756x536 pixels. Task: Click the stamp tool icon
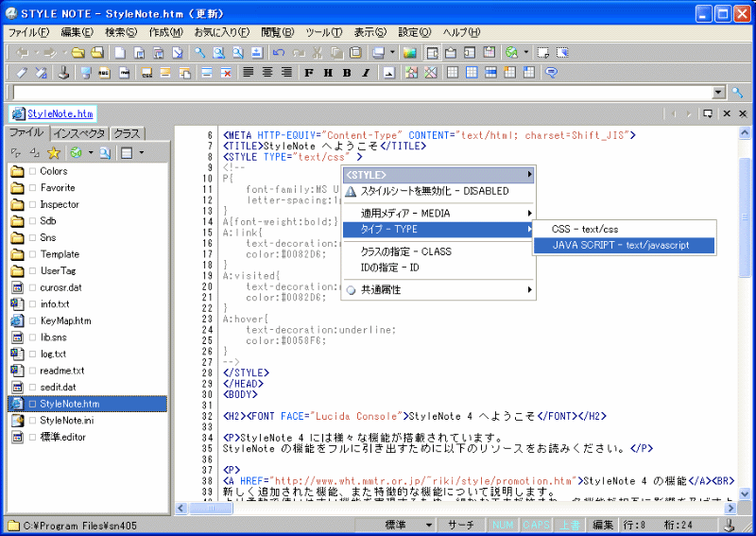point(63,73)
